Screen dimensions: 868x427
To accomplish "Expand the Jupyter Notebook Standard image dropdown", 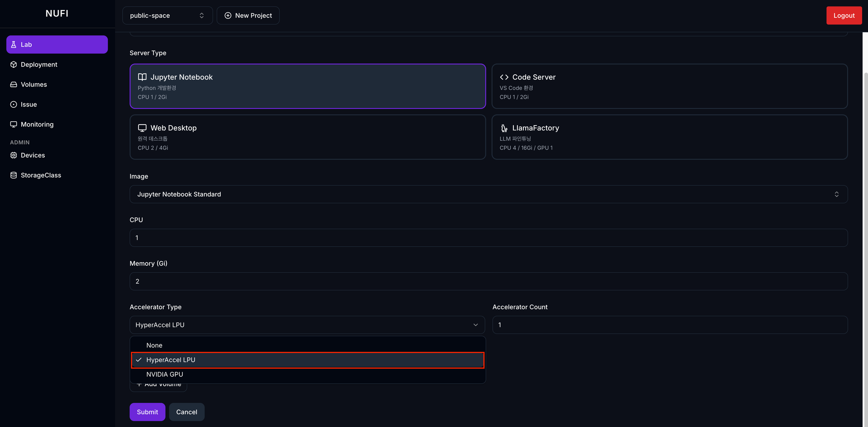I will coord(488,194).
